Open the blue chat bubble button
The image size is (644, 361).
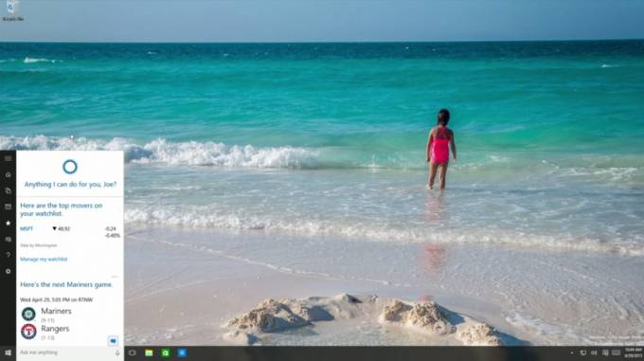113,341
